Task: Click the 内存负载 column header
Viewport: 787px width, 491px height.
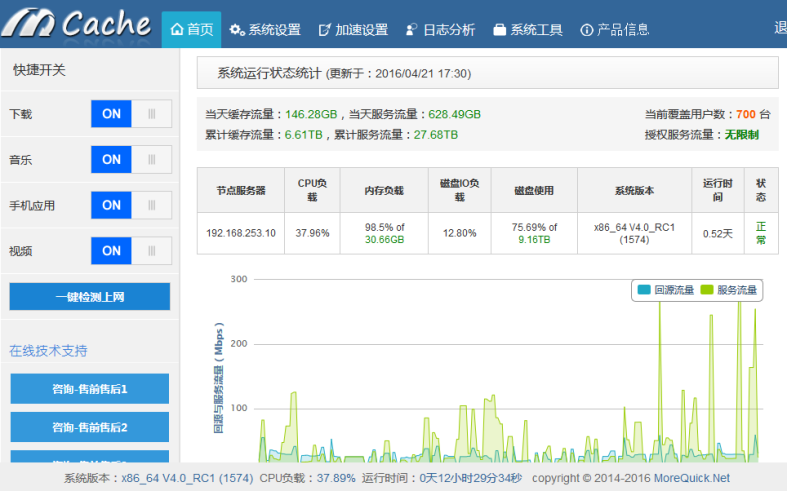Action: pyautogui.click(x=384, y=190)
